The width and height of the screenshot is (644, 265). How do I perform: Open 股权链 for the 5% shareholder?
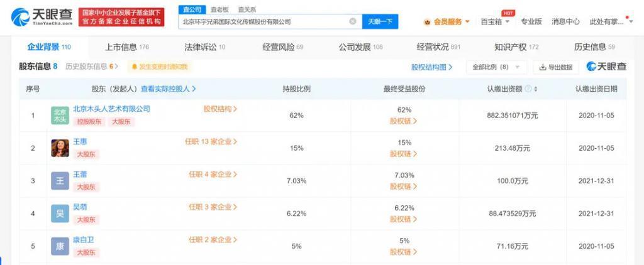click(x=404, y=252)
